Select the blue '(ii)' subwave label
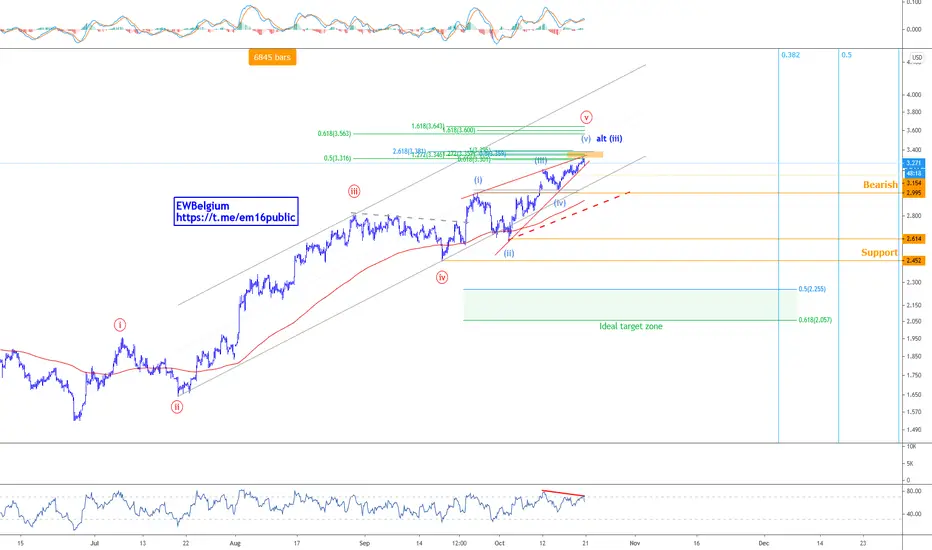Image resolution: width=932 pixels, height=550 pixels. 509,253
